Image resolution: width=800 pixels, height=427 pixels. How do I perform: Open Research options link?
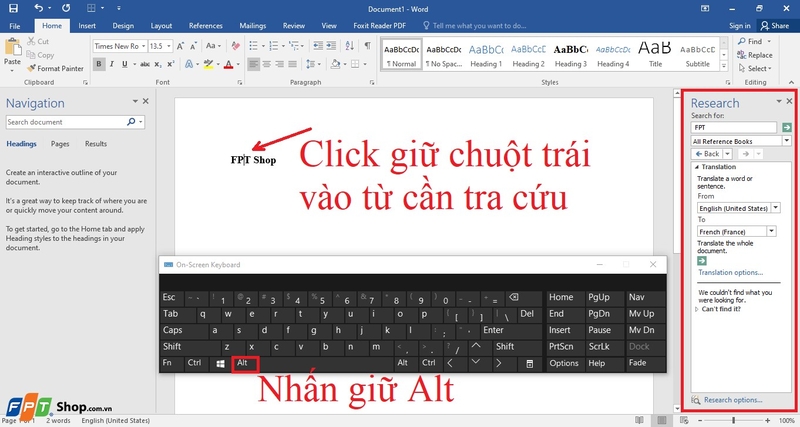point(733,400)
